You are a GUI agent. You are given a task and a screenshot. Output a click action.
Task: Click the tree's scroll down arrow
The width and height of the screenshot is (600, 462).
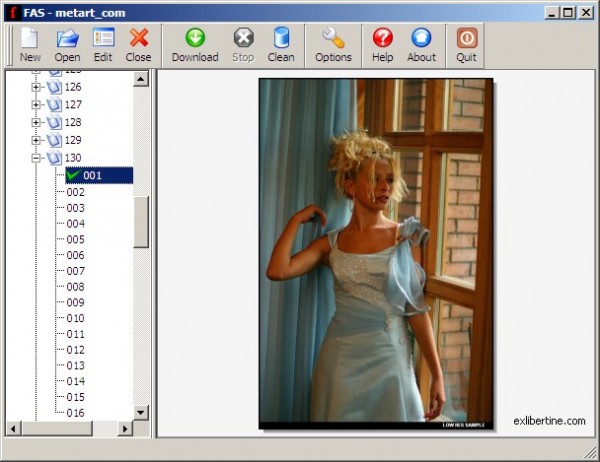pyautogui.click(x=141, y=413)
